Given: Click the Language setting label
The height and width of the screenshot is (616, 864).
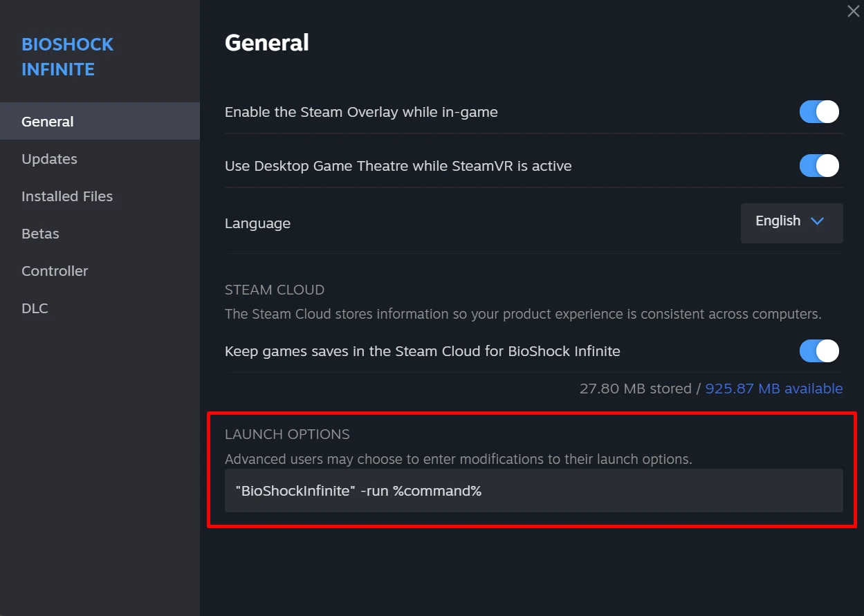Looking at the screenshot, I should pyautogui.click(x=257, y=223).
